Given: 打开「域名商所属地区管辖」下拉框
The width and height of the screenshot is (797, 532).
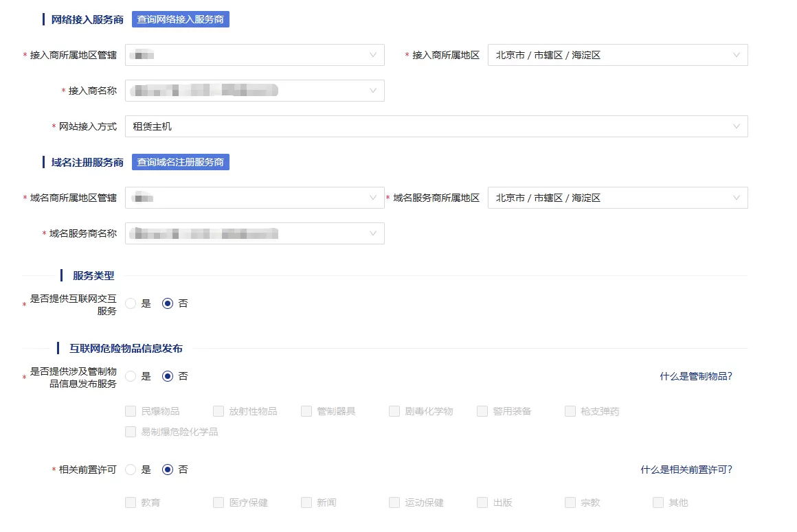Looking at the screenshot, I should [254, 198].
